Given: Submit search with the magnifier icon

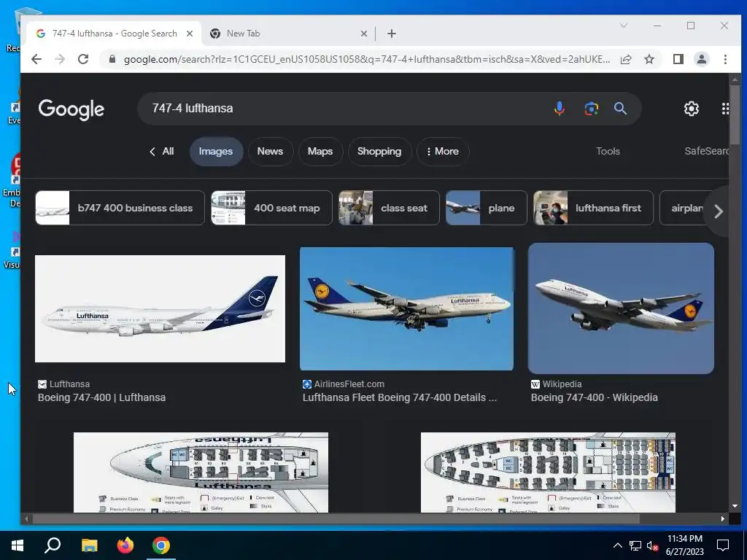Looking at the screenshot, I should [620, 109].
